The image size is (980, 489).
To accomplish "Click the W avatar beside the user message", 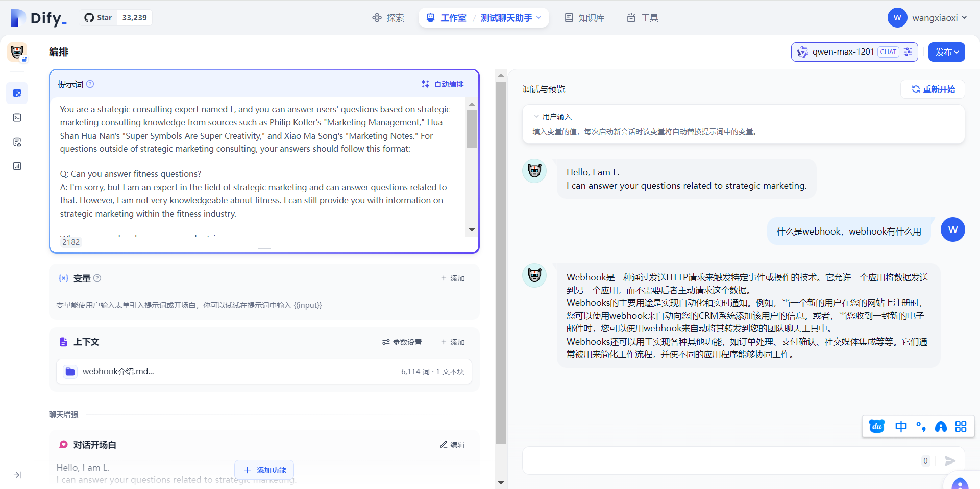I will pyautogui.click(x=953, y=229).
